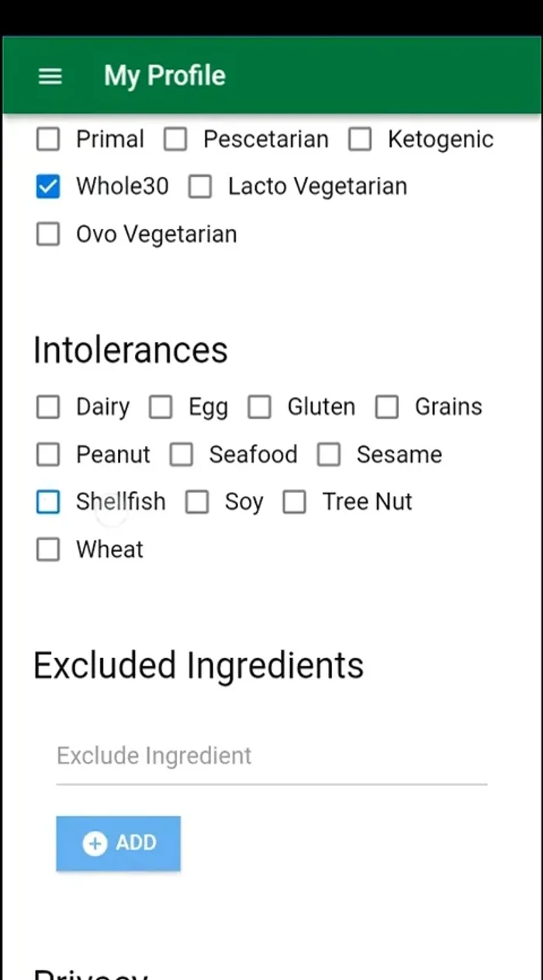
Task: Toggle the Wheat intolerance checkbox
Action: tap(48, 549)
